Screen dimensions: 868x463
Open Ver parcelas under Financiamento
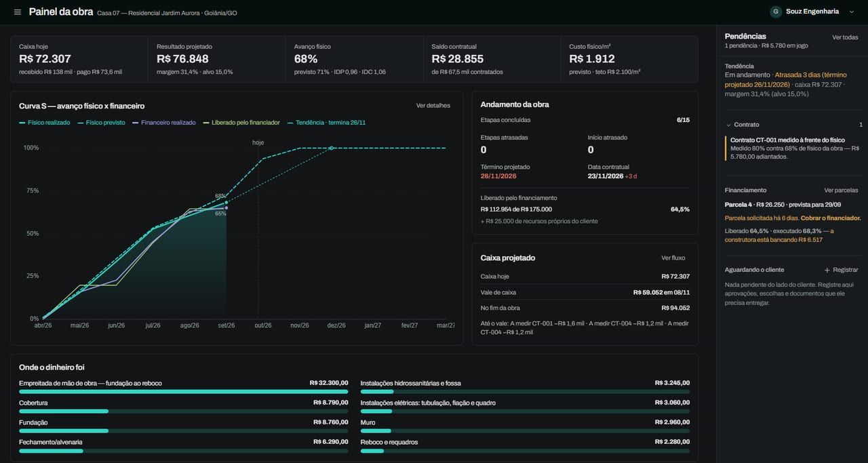coord(841,190)
